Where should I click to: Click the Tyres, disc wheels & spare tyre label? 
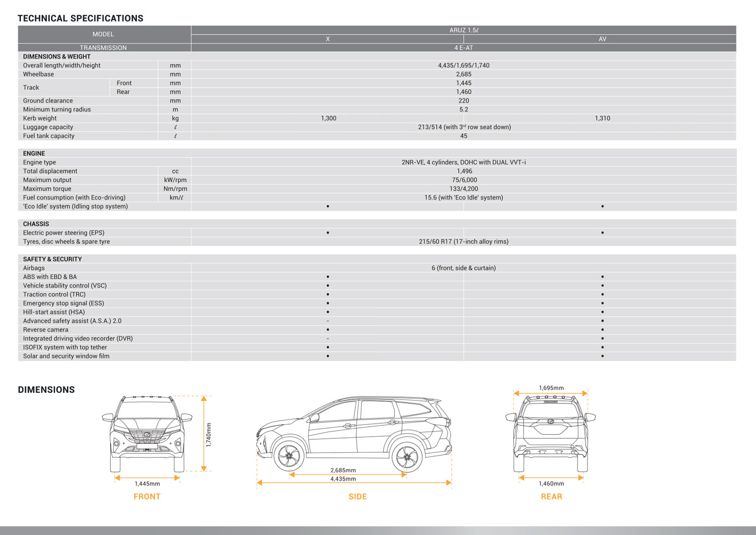(x=66, y=242)
